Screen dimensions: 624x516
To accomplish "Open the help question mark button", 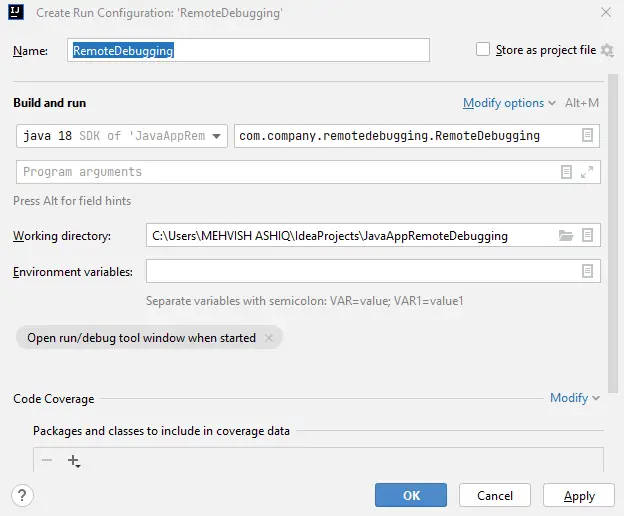I will [x=22, y=495].
